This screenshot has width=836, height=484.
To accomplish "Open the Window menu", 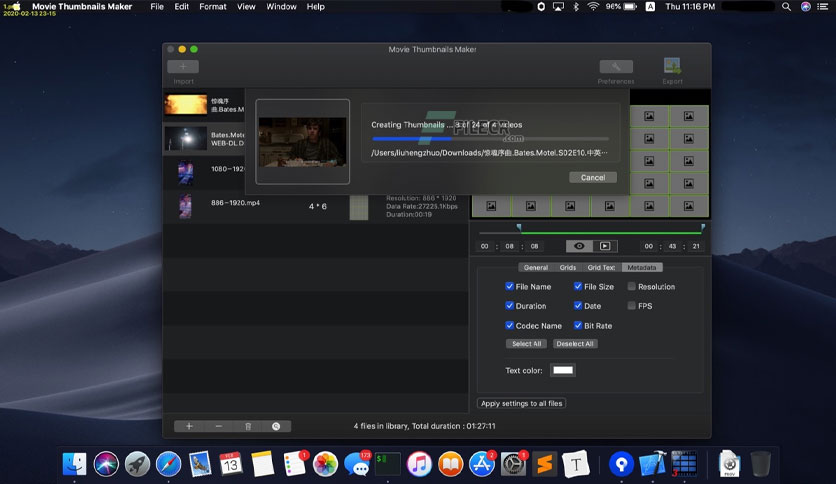I will (x=281, y=6).
